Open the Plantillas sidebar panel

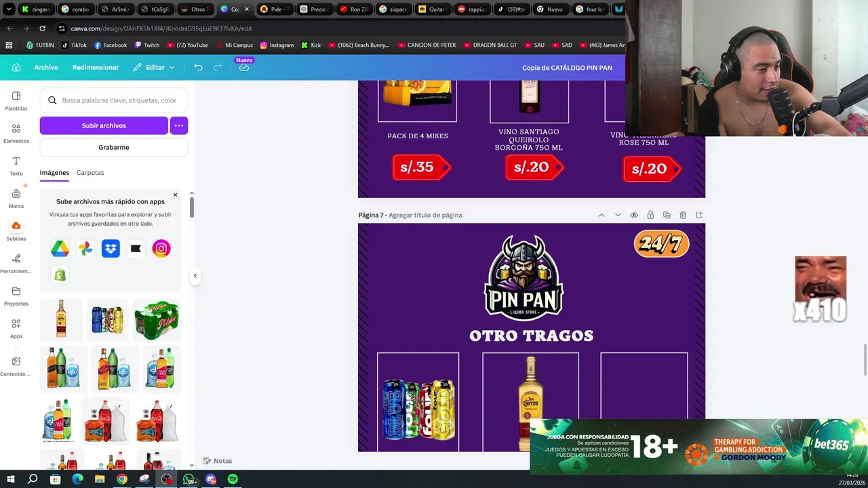click(16, 100)
